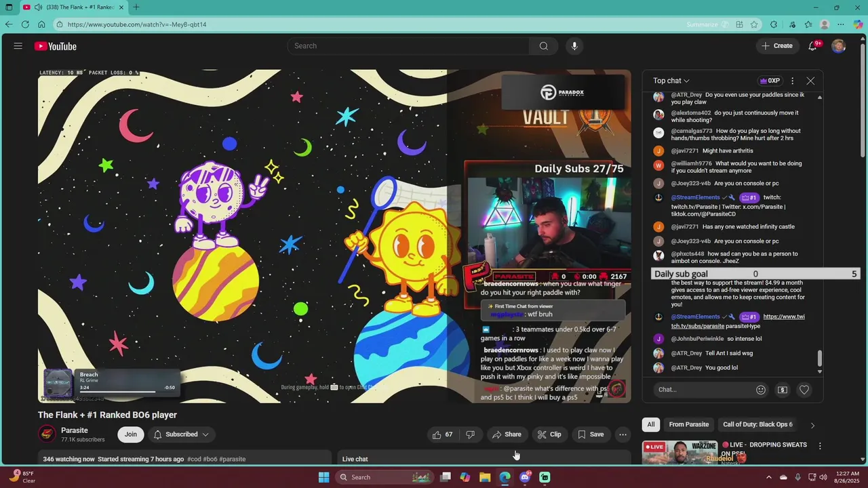
Task: Open the weather widget showing 85°F
Action: pos(22,477)
